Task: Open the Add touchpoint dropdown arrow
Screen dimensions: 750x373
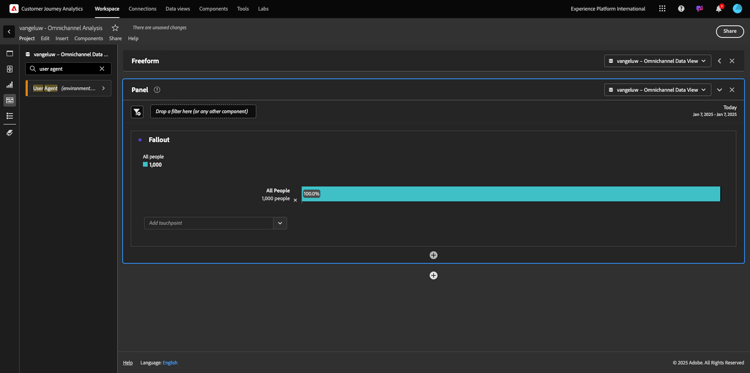Action: point(280,223)
